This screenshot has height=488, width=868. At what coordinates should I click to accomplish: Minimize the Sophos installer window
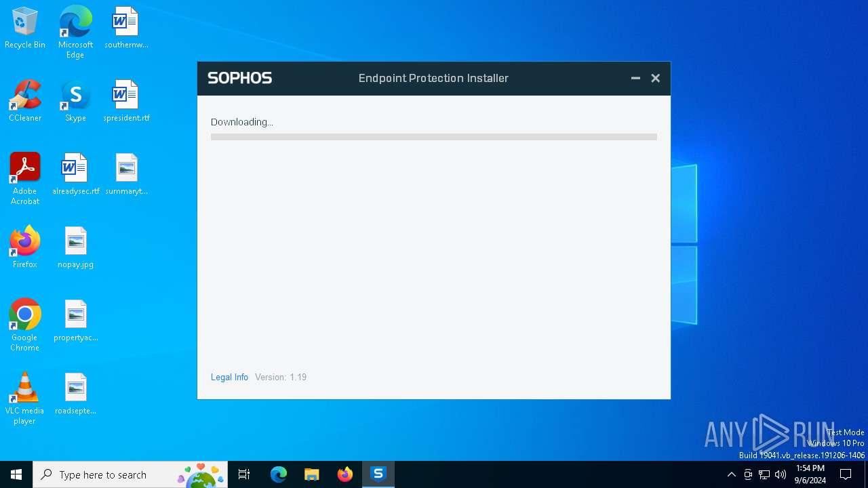(x=635, y=78)
